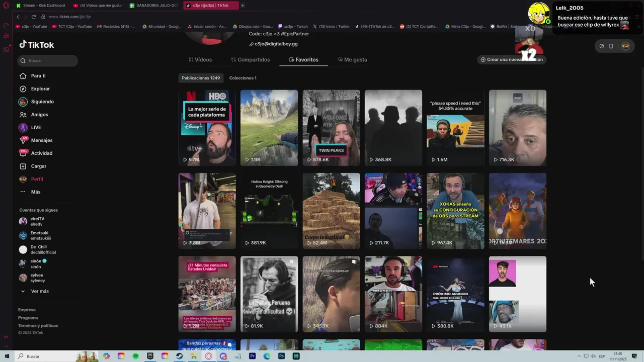Switch to the Me gusta tab

click(352, 59)
